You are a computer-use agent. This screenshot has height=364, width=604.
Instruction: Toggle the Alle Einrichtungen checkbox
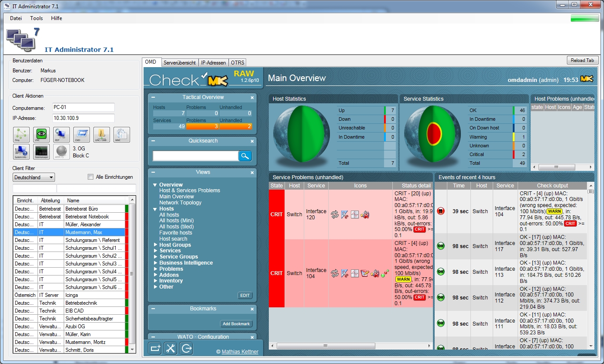click(91, 177)
